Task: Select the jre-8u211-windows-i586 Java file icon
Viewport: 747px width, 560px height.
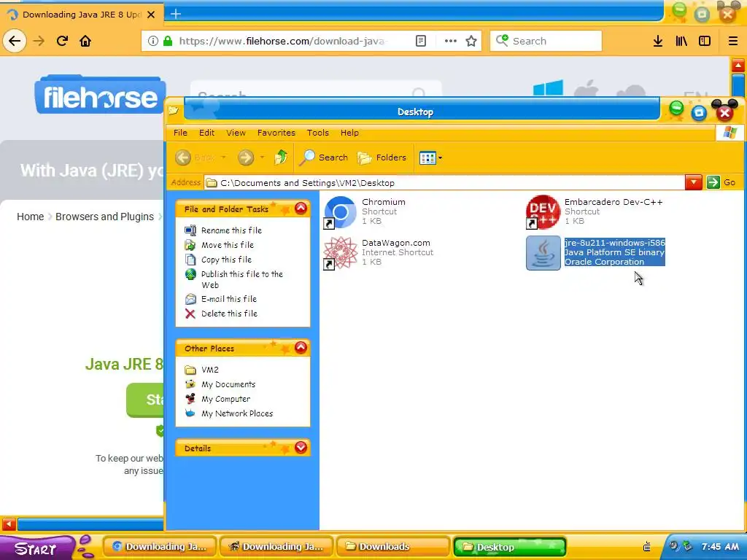Action: (x=543, y=253)
